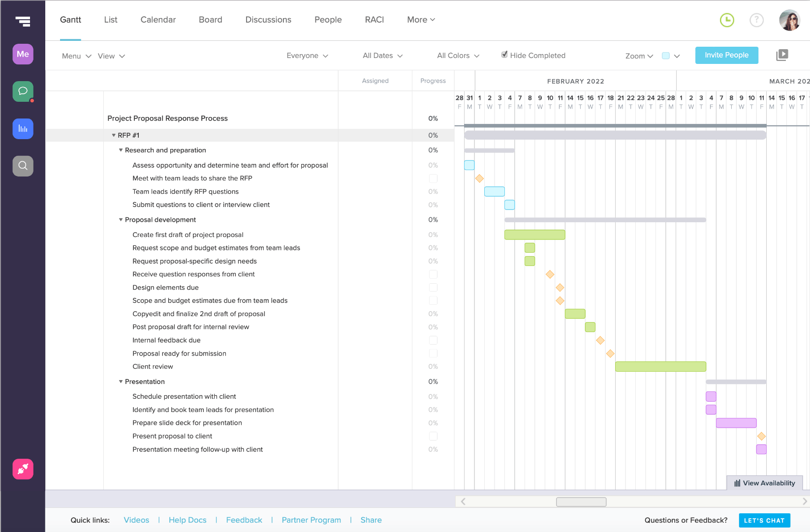Click the rocket icon at sidebar bottom

tap(23, 469)
